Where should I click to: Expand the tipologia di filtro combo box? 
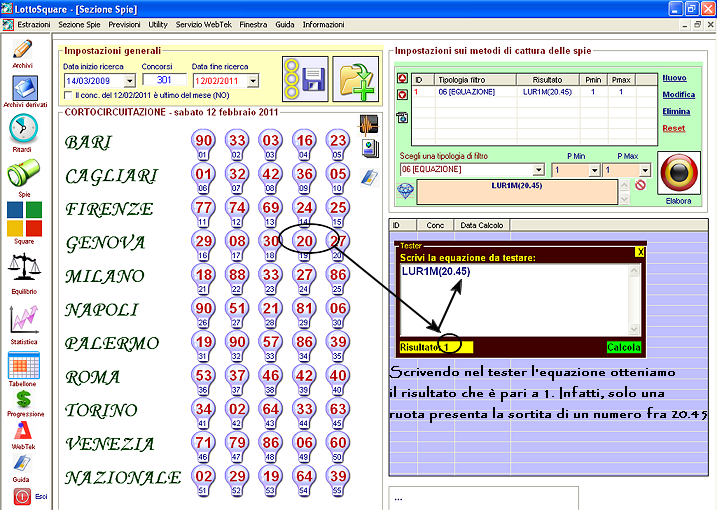pos(539,170)
